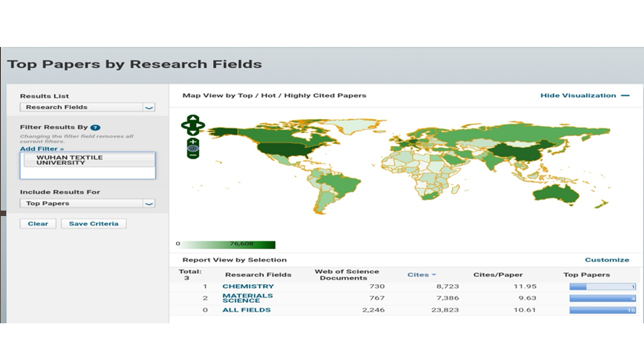Screen dimensions: 644x364
Task: Open the Filter Results By help icon
Action: point(96,127)
